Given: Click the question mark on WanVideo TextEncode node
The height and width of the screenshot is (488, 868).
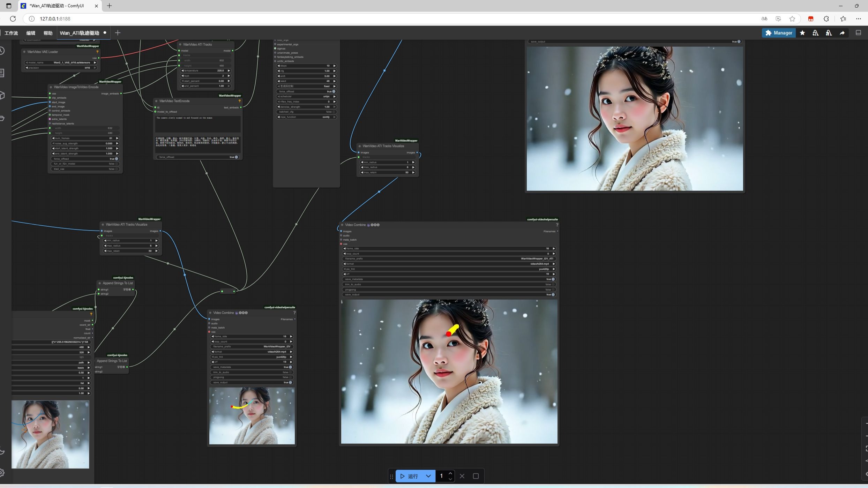Looking at the screenshot, I should coord(239,101).
